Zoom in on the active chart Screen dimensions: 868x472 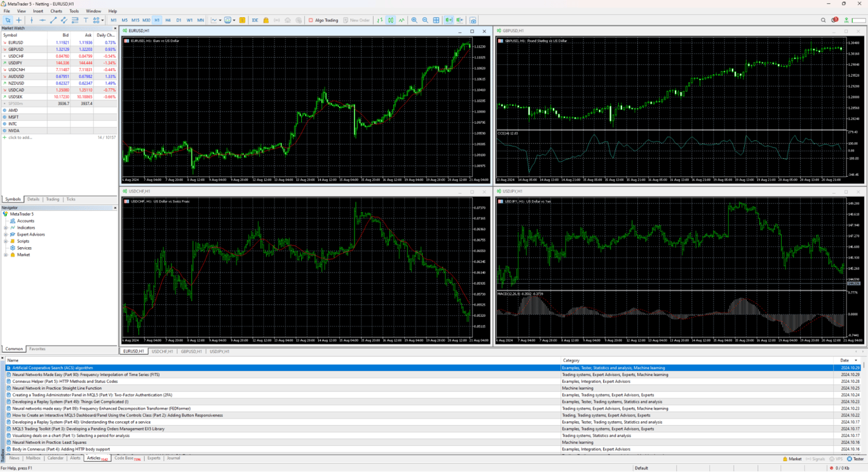(414, 20)
